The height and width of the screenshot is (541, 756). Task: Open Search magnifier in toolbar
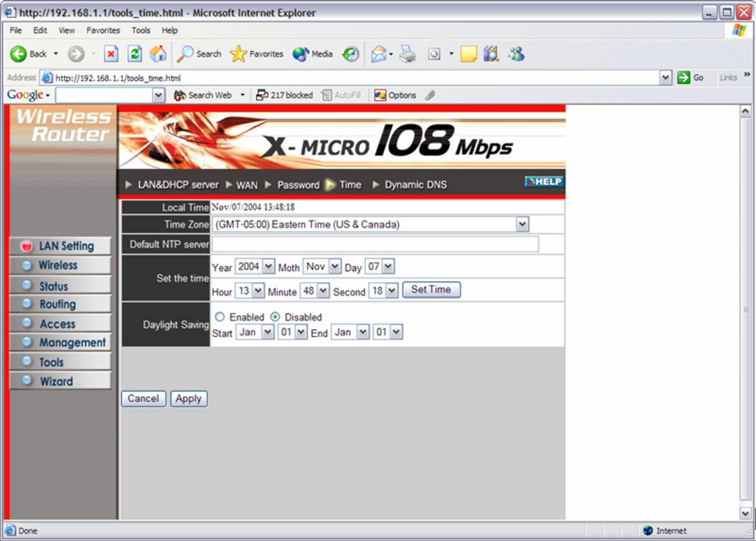coord(185,54)
